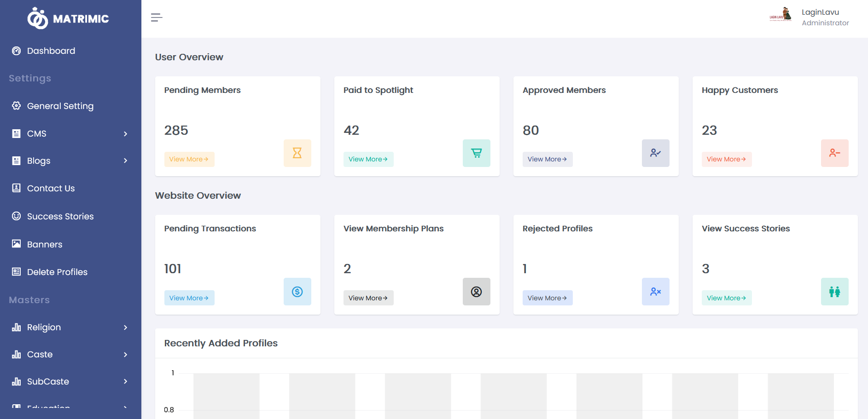
Task: Click the user-minus icon in Happy Customers
Action: click(x=834, y=153)
